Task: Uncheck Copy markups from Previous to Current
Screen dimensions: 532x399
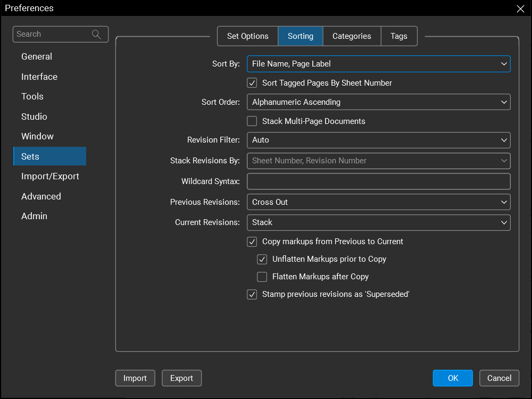Action: 252,242
